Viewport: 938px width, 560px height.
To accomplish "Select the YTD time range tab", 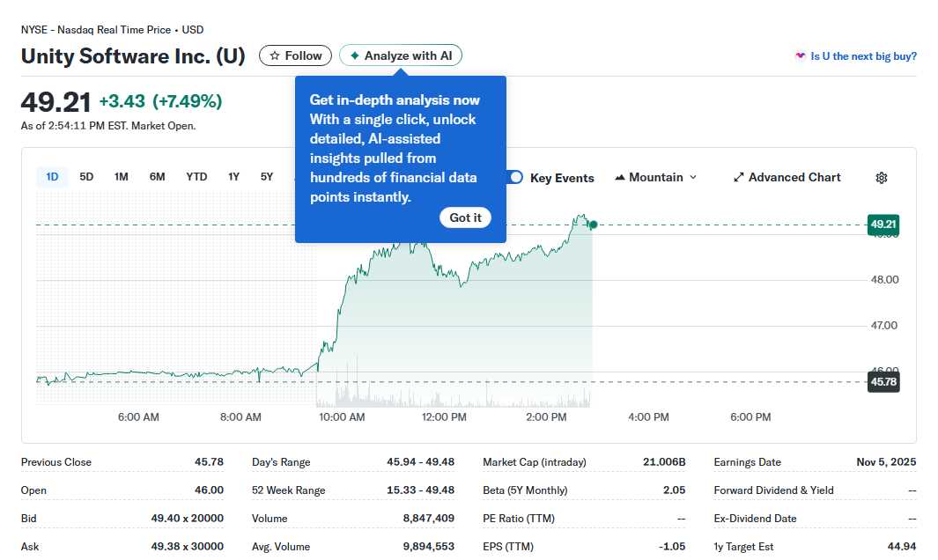I will coord(196,176).
